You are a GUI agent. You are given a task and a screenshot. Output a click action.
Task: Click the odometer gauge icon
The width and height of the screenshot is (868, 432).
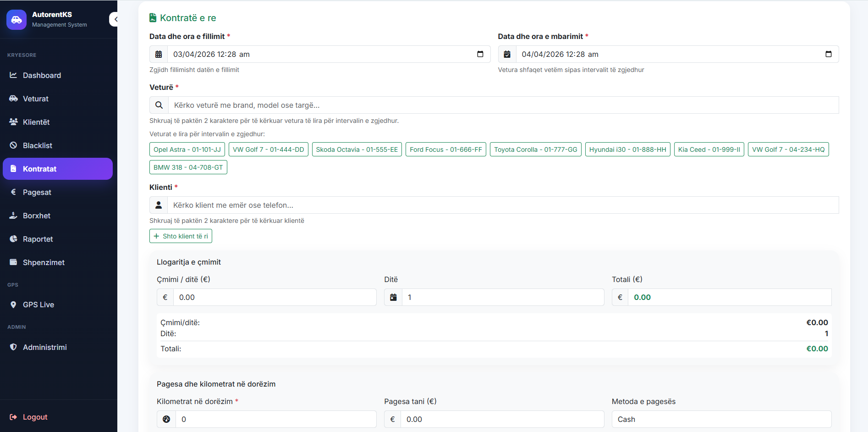pyautogui.click(x=166, y=419)
